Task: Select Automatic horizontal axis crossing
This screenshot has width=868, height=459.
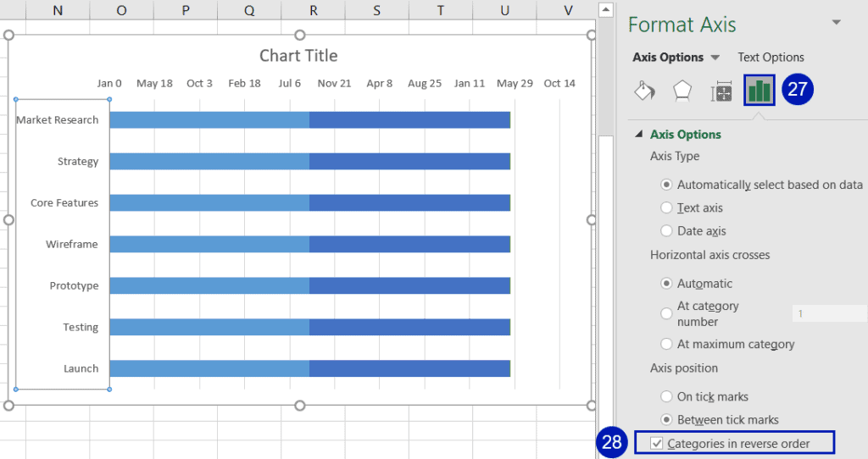Action: point(666,284)
